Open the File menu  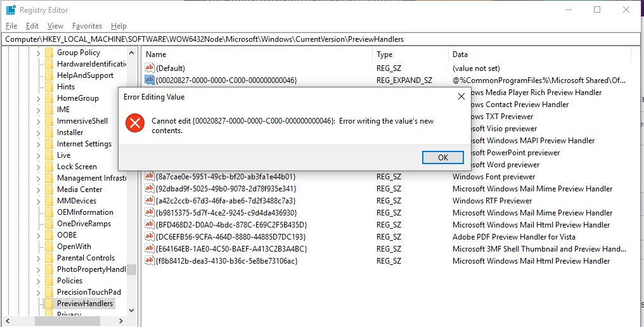(11, 26)
